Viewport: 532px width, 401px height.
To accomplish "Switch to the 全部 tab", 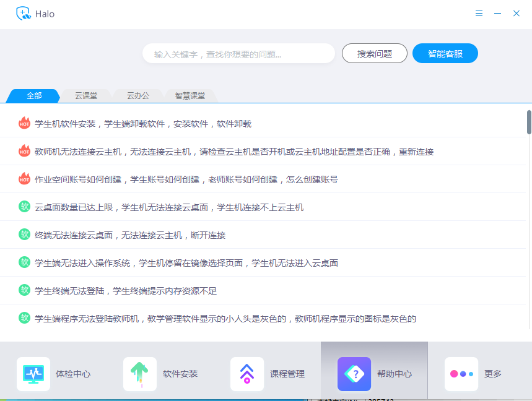I will click(x=34, y=96).
